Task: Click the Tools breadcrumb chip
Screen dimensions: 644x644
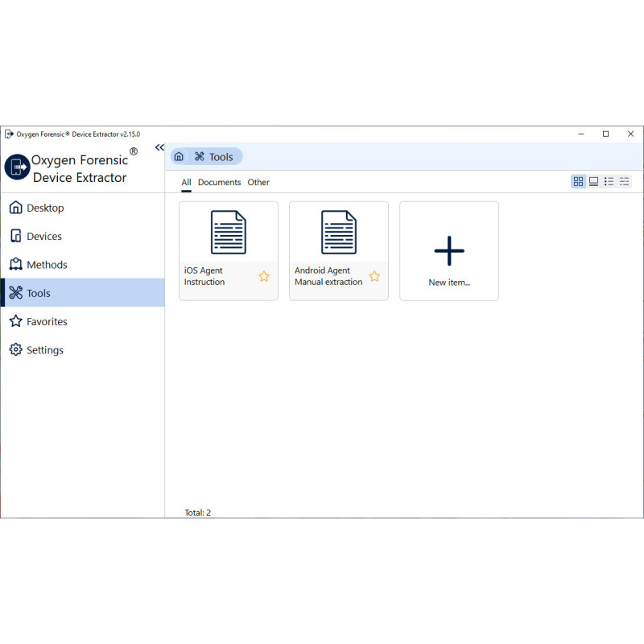Action: tap(214, 156)
